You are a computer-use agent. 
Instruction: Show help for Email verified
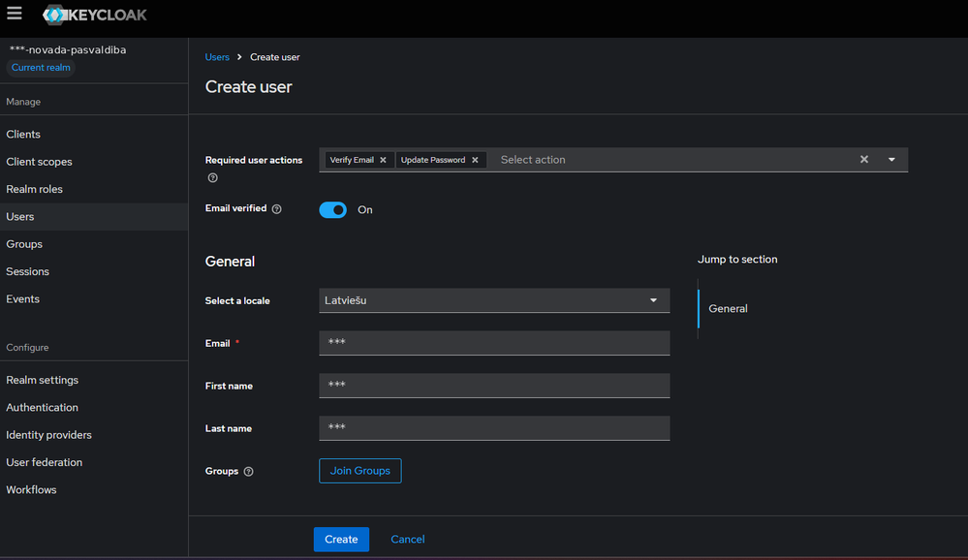coord(276,209)
